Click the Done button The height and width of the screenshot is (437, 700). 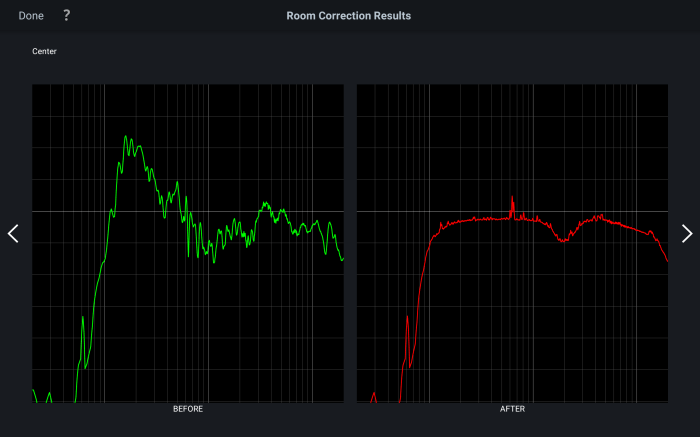31,16
